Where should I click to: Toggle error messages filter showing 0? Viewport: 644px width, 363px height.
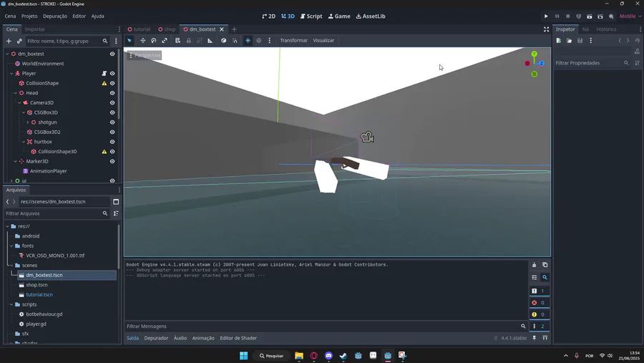pyautogui.click(x=540, y=303)
